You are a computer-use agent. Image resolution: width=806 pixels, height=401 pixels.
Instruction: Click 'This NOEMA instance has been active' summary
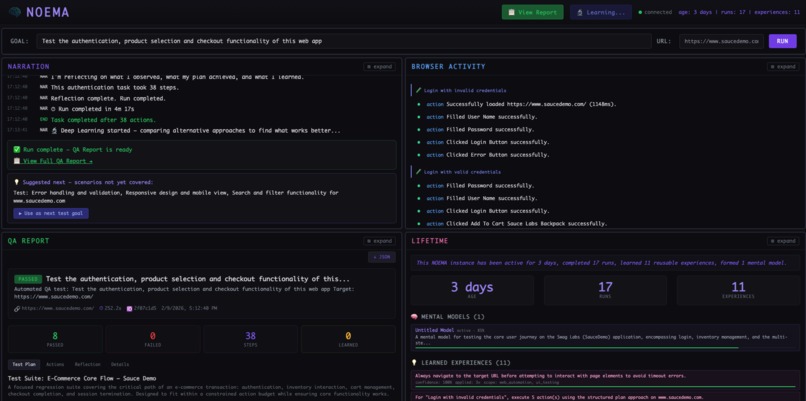coord(601,263)
